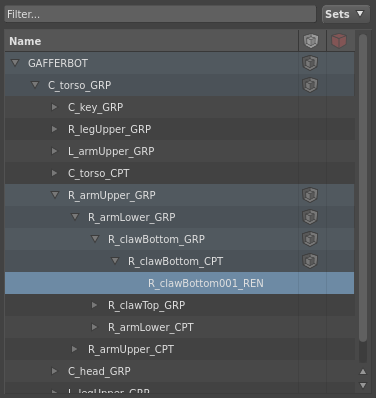Click the cube icon beside R_clawBottom_CPT

(x=310, y=261)
